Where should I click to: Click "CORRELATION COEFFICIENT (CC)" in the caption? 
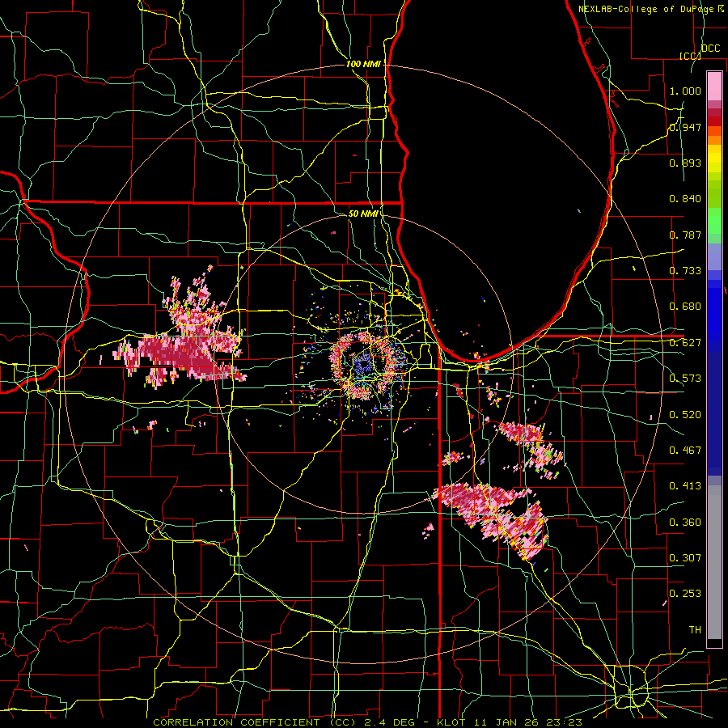pyautogui.click(x=255, y=722)
